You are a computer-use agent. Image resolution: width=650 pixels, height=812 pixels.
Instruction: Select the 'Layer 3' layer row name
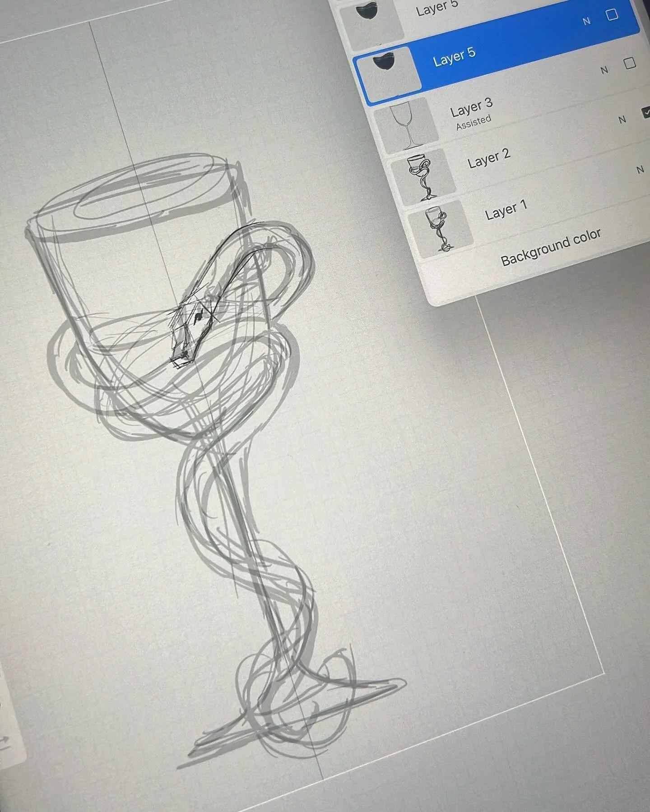click(x=471, y=107)
